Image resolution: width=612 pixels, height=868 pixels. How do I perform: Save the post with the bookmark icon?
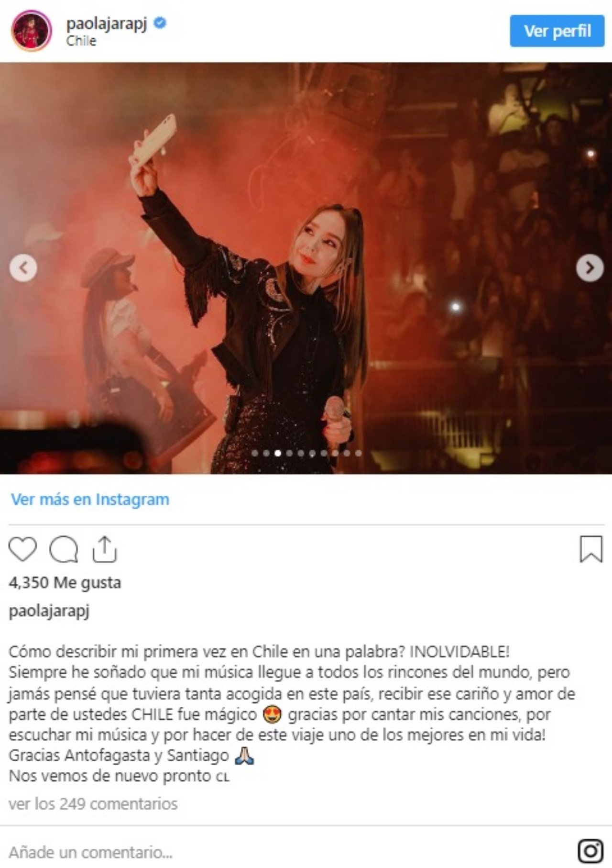click(x=591, y=549)
